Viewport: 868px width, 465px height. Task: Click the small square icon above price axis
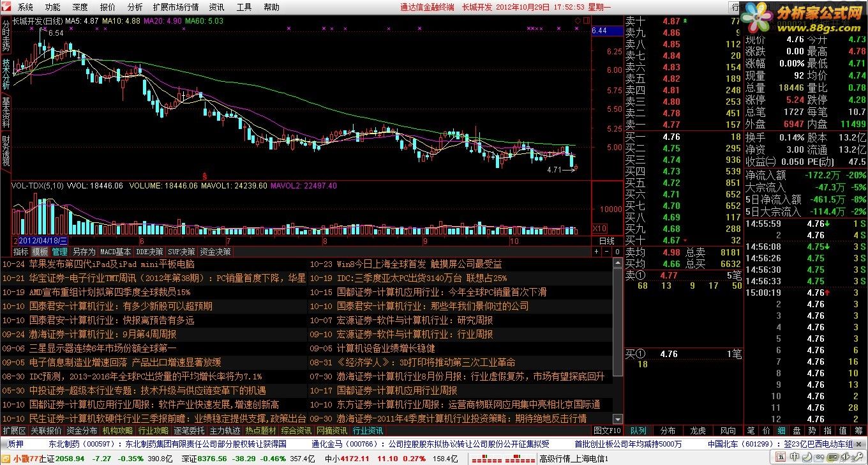pos(586,20)
